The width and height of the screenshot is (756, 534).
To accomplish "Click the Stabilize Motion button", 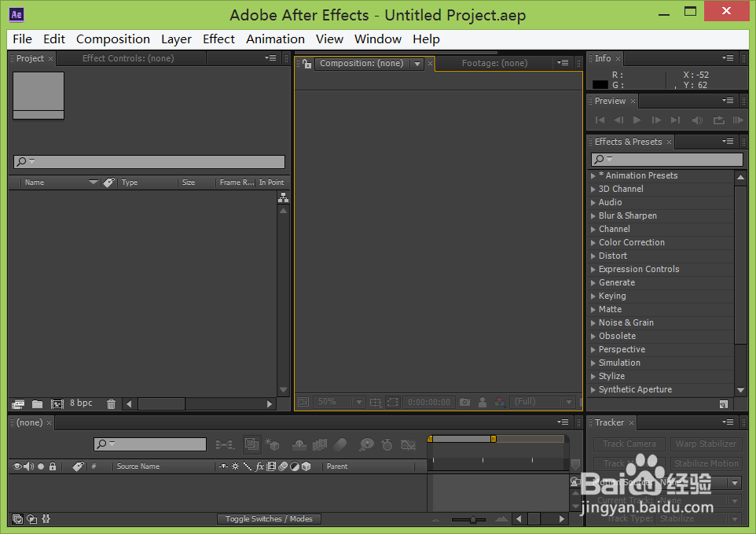I will pyautogui.click(x=706, y=463).
